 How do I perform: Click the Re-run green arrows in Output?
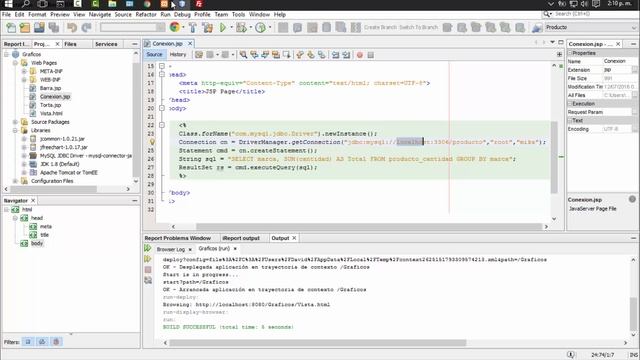[x=148, y=248]
